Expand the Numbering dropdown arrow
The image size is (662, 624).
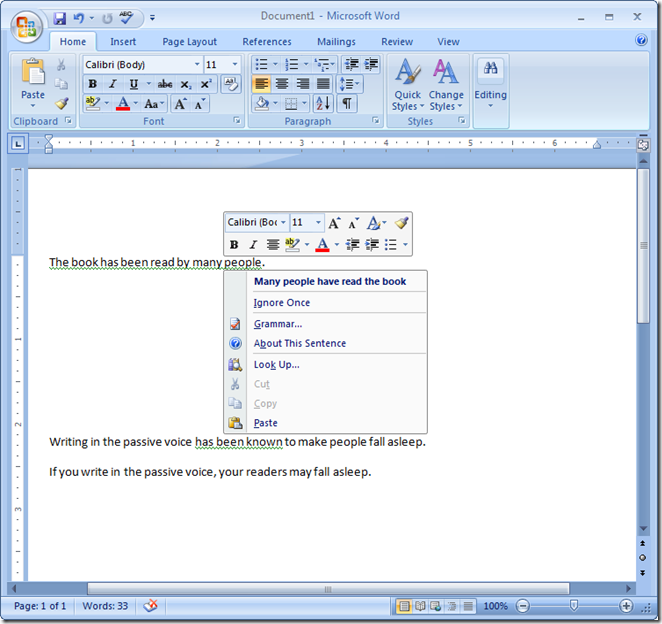click(306, 64)
